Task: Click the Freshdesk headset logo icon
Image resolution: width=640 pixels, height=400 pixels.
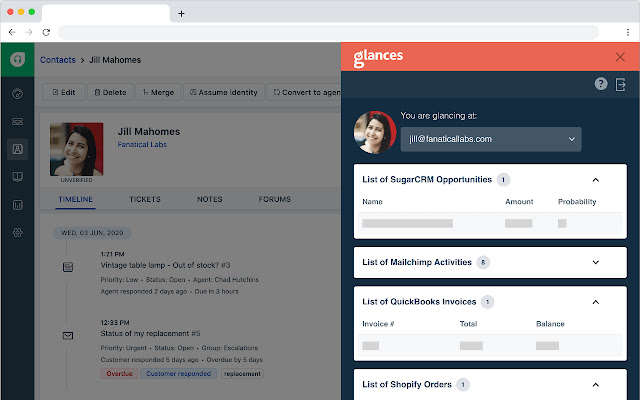Action: point(17,60)
